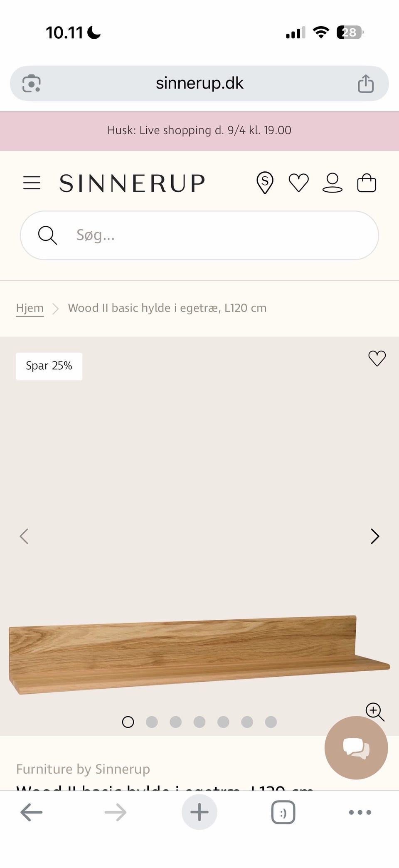The height and width of the screenshot is (868, 399).
Task: Tap the Søg search field
Action: click(x=208, y=235)
